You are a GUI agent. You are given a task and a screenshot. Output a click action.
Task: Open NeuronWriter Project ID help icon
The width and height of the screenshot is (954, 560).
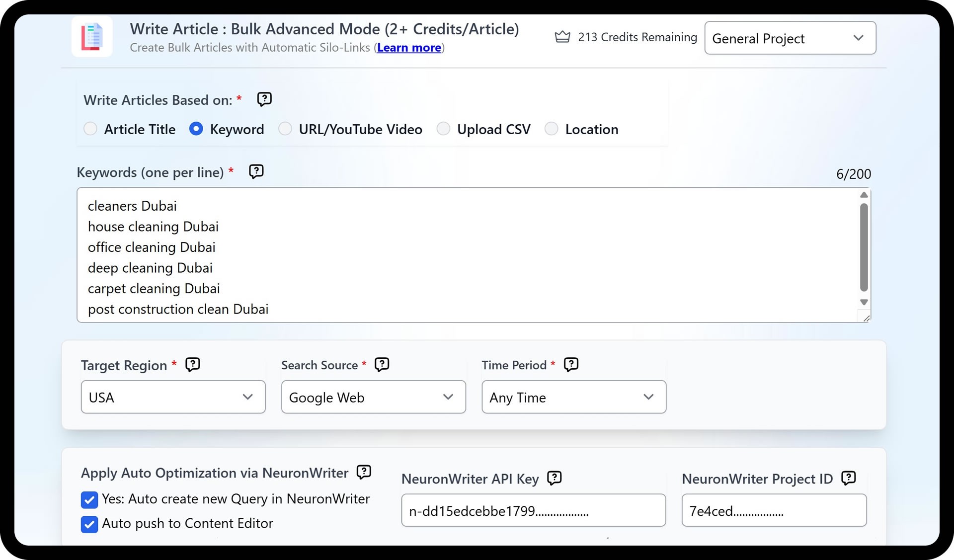[x=849, y=478]
